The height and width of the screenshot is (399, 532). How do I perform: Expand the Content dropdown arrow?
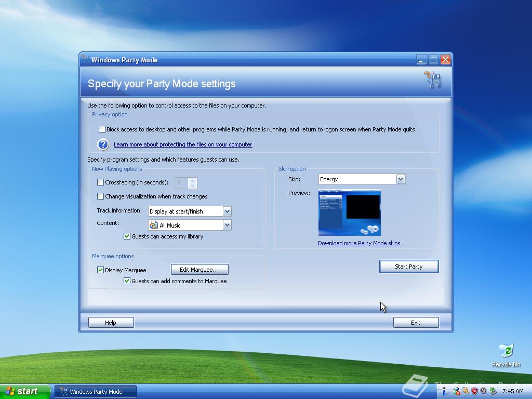(x=227, y=225)
